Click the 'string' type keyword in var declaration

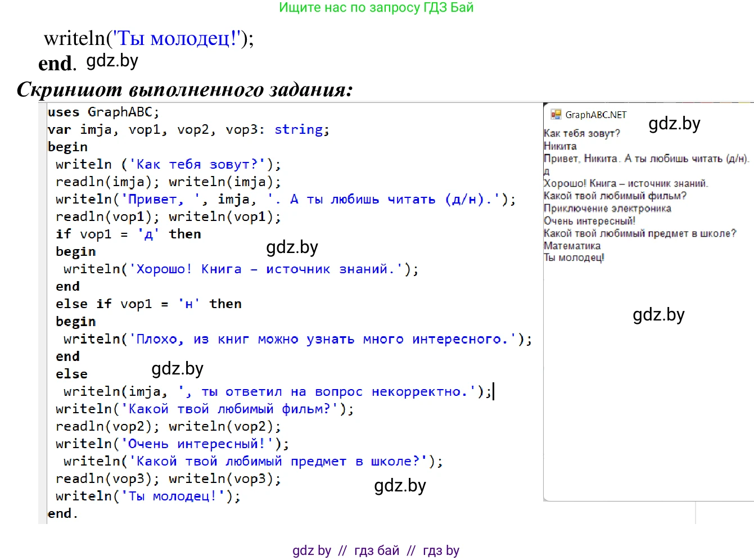298,129
